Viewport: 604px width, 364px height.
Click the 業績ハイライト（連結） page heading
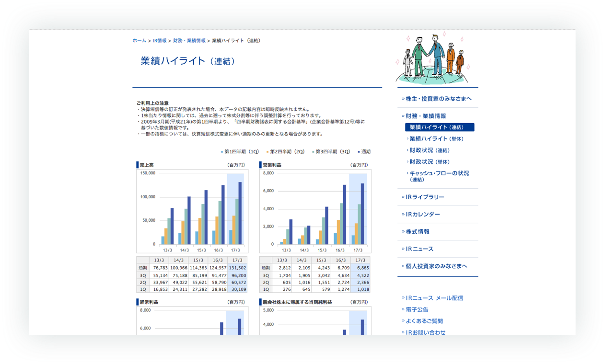coord(188,61)
